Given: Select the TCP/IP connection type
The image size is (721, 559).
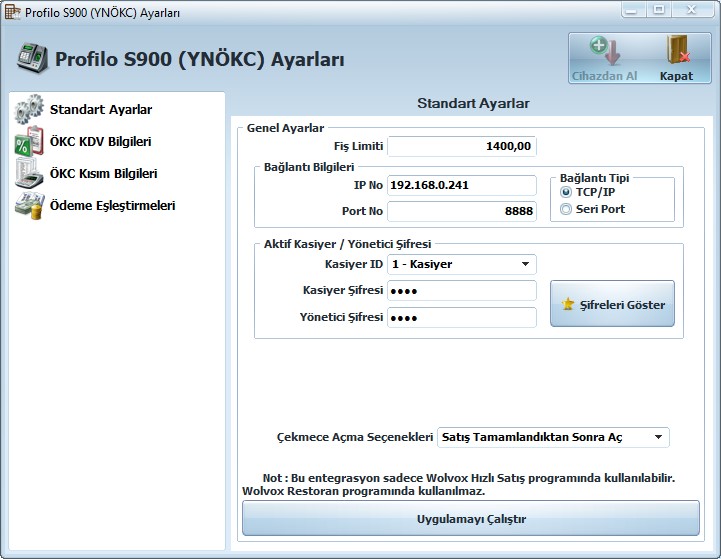Looking at the screenshot, I should pyautogui.click(x=566, y=192).
